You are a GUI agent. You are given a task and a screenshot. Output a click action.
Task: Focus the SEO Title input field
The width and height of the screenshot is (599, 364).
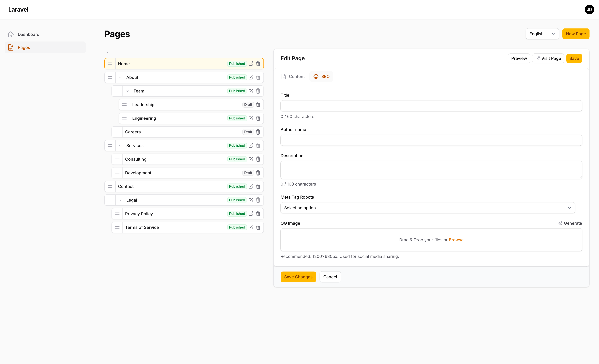click(431, 106)
